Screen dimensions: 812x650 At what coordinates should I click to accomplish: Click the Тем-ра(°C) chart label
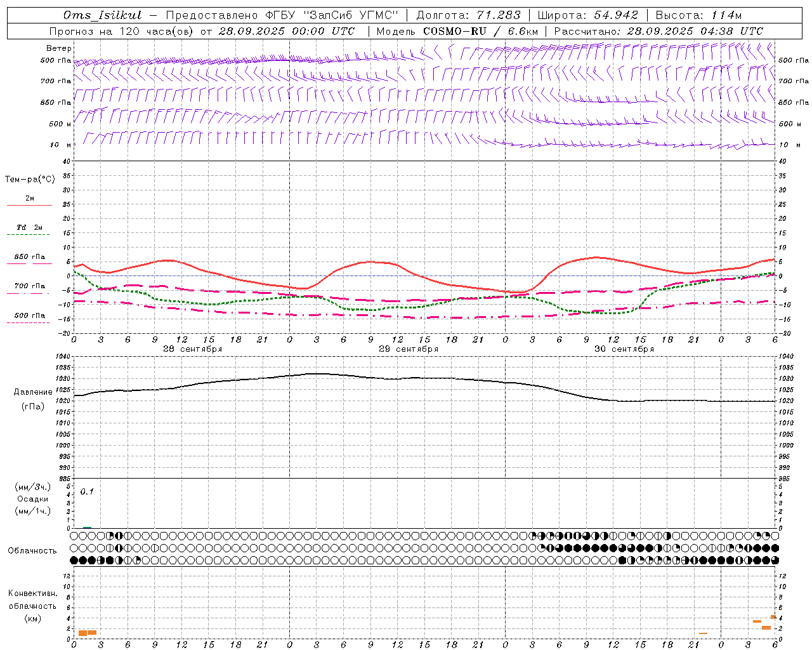pos(30,180)
